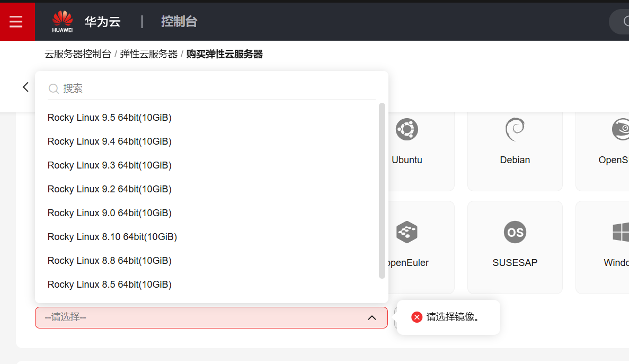This screenshot has height=364, width=629.
Task: Click the back arrow chevron
Action: 25,87
